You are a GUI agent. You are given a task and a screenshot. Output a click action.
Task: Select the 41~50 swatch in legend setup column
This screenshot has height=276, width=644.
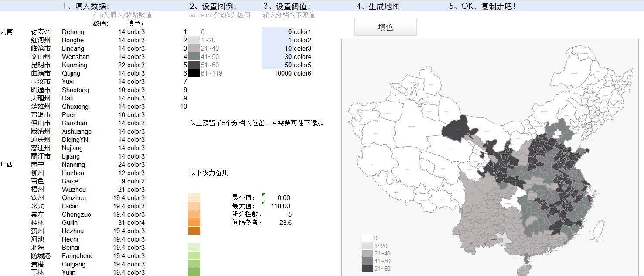point(194,57)
